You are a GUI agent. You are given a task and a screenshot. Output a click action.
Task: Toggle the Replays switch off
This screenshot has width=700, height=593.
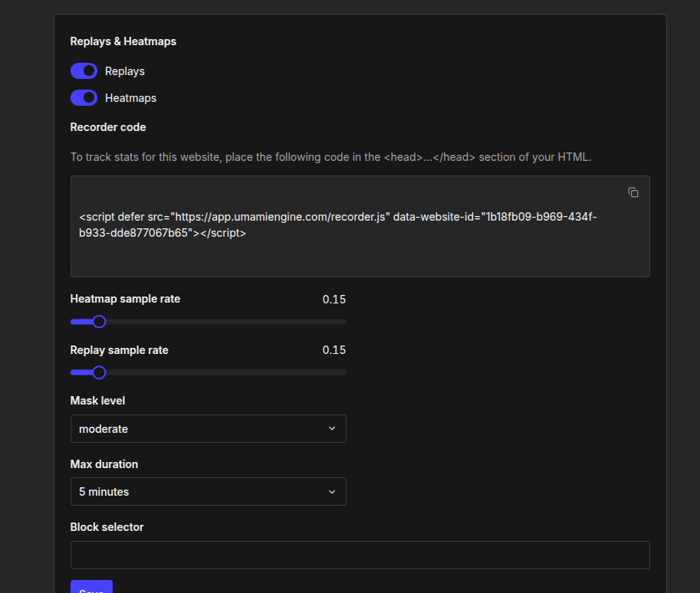(x=84, y=71)
